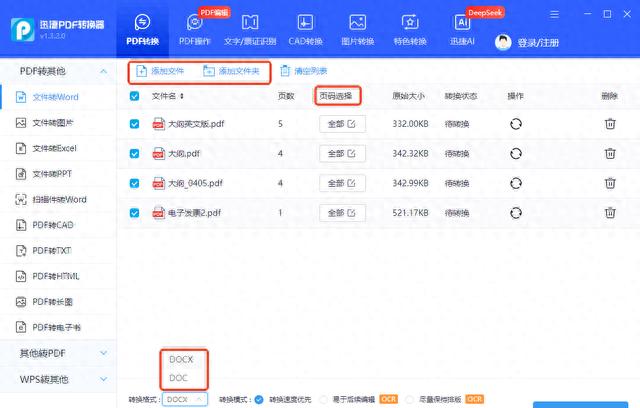
Task: Open page selection for 大纲_0405.pdf
Action: point(342,183)
